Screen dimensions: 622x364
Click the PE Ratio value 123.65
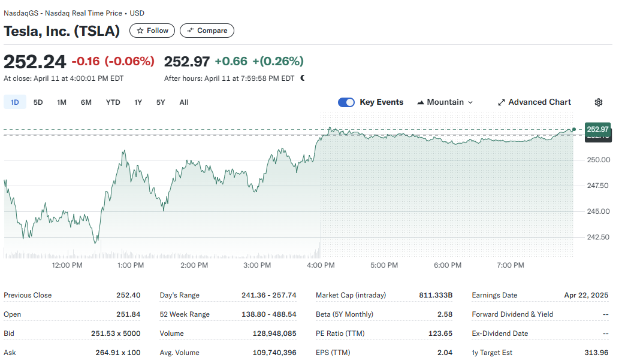(440, 333)
